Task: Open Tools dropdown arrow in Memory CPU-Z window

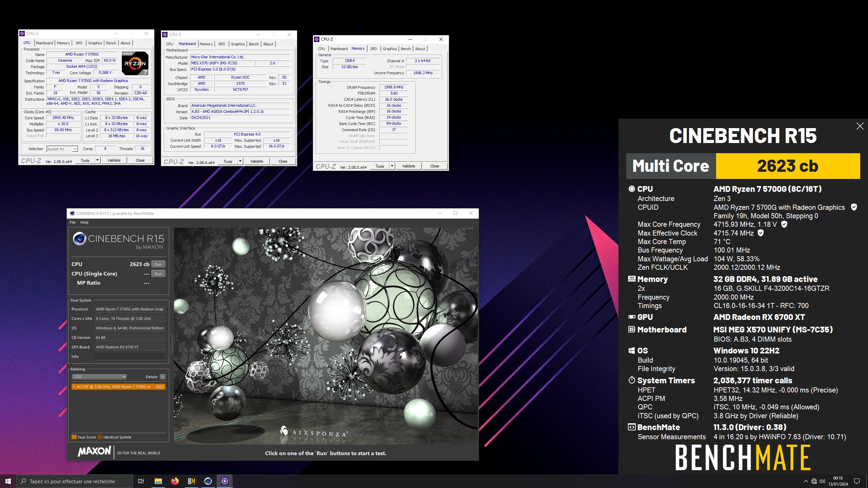Action: point(392,166)
